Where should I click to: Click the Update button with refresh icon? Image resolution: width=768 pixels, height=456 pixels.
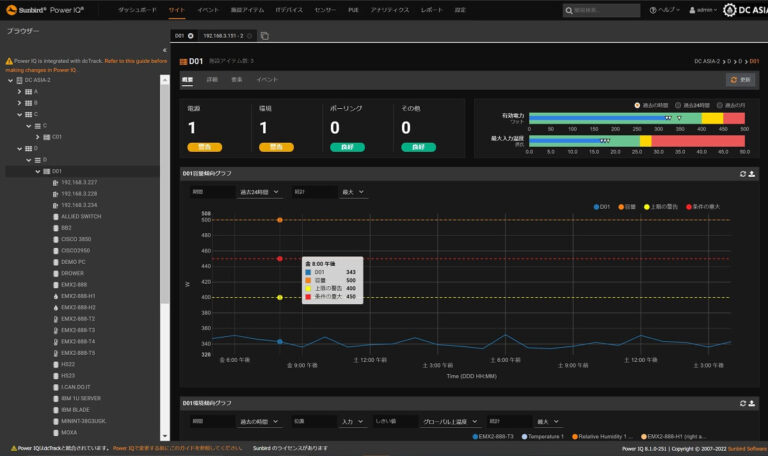[740, 79]
